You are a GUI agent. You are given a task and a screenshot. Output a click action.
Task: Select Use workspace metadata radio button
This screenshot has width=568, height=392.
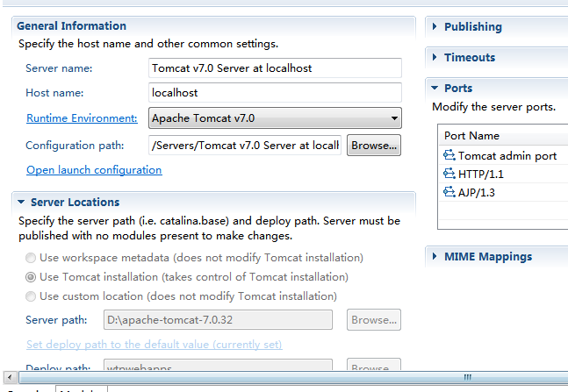tap(31, 258)
